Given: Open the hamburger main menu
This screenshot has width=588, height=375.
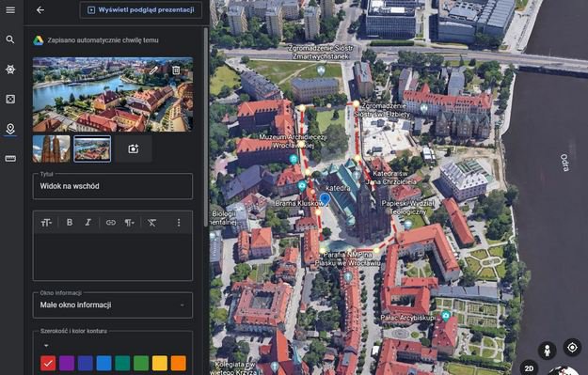Looking at the screenshot, I should point(10,10).
